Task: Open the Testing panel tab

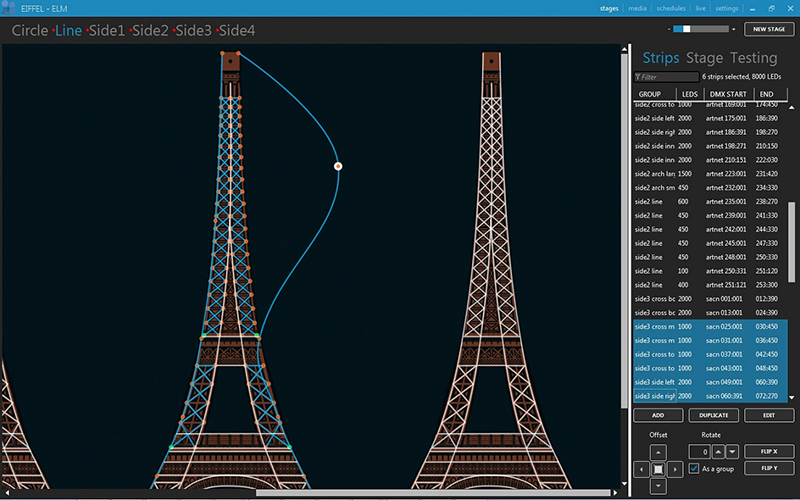Action: pos(753,58)
